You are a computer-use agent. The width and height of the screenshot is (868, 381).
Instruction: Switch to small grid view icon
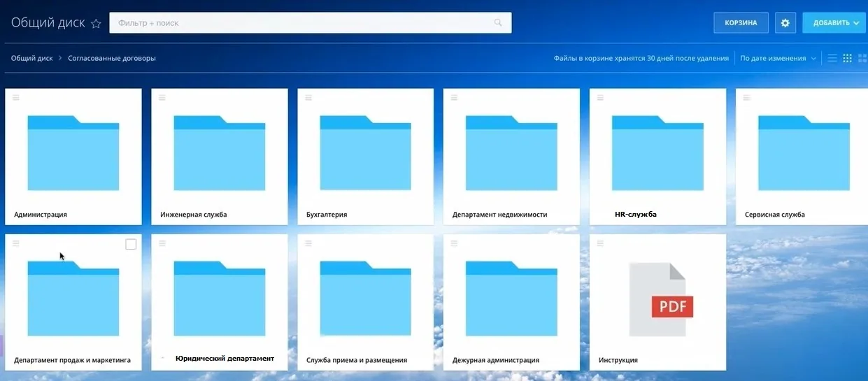tap(847, 58)
